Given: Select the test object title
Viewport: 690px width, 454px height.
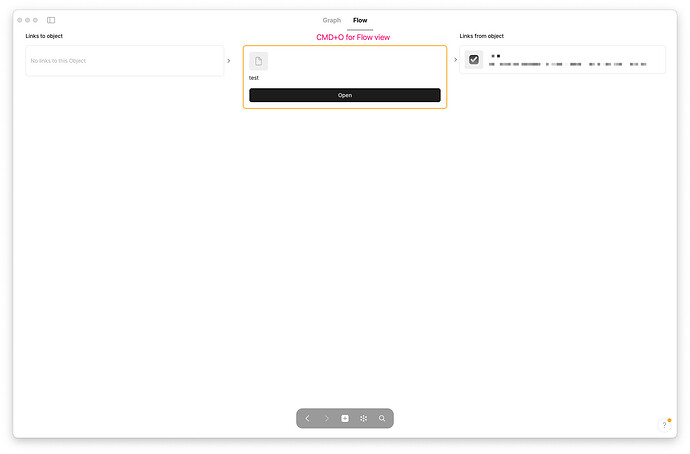Looking at the screenshot, I should pos(254,78).
